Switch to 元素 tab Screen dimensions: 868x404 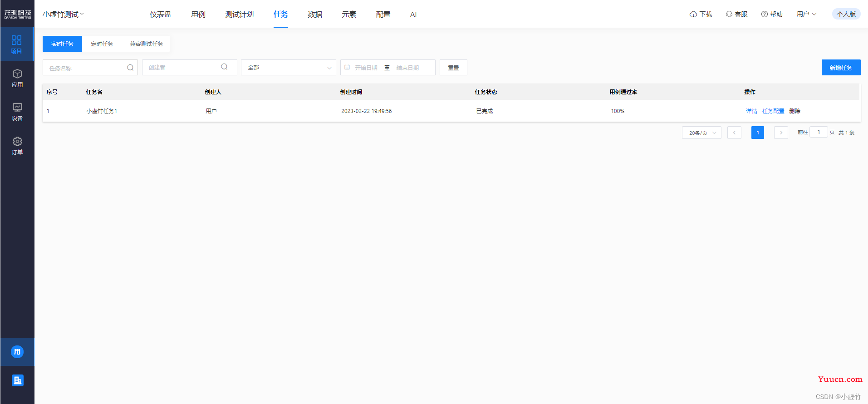[x=349, y=15]
